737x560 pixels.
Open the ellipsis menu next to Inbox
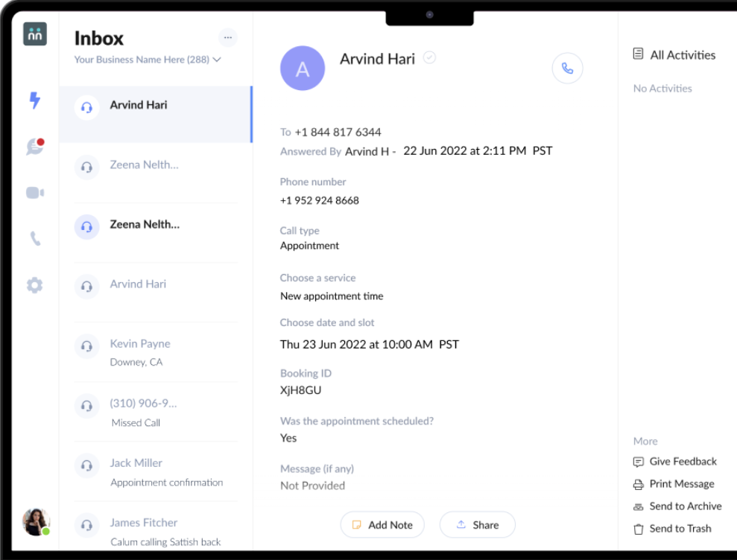pos(228,37)
